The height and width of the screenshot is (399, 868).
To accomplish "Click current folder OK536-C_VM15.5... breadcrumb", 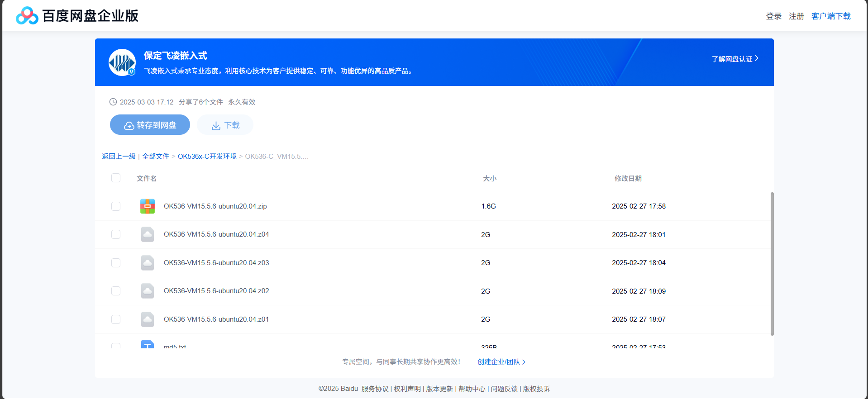I will (x=277, y=156).
